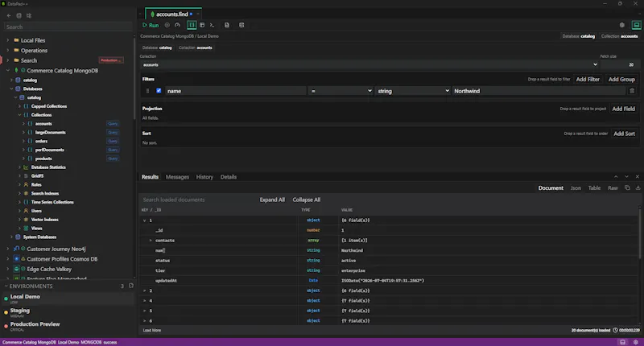Click the gauge explain icon in toolbar

pyautogui.click(x=177, y=25)
